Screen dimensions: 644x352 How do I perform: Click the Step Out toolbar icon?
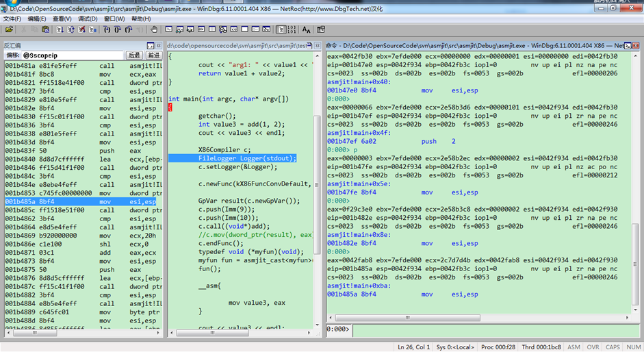[x=129, y=29]
